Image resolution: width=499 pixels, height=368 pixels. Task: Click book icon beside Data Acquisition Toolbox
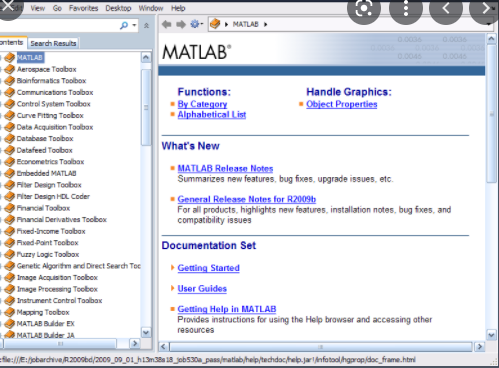coord(10,127)
